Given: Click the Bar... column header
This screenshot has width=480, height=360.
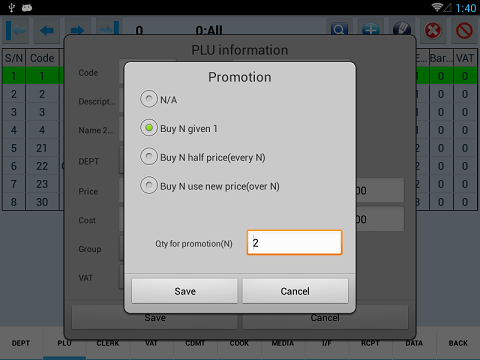Looking at the screenshot, I should click(441, 58).
